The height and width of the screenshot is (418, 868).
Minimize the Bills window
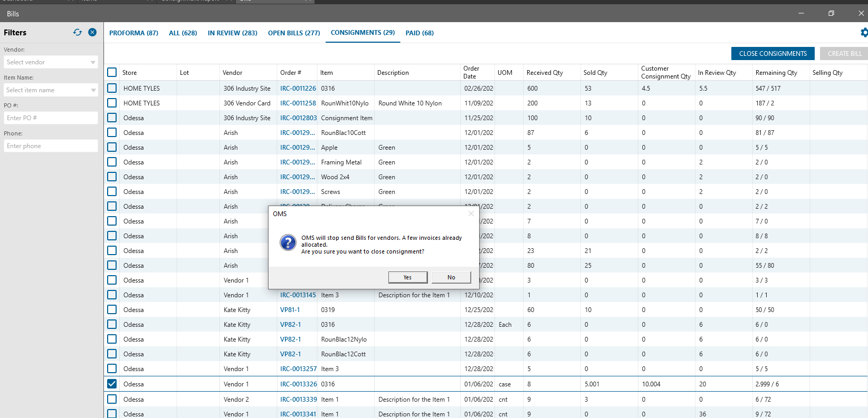pyautogui.click(x=801, y=13)
